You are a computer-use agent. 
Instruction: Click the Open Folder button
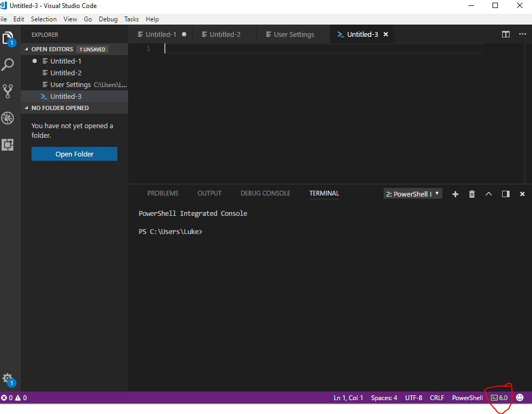74,154
